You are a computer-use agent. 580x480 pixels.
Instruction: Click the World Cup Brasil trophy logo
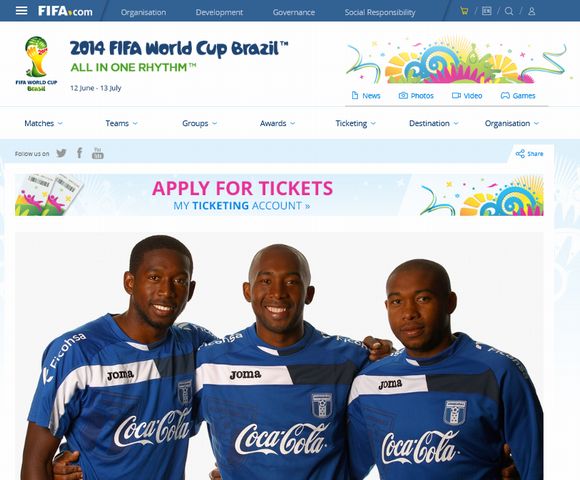click(x=36, y=64)
